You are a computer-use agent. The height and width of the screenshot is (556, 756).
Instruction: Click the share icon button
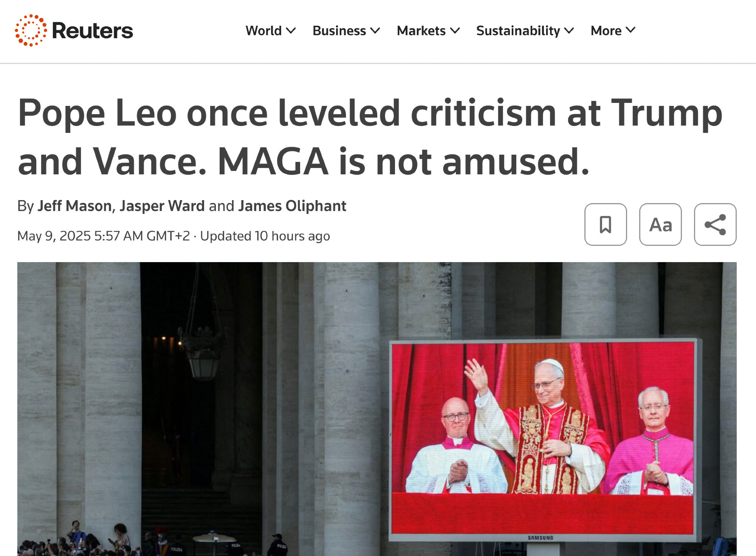(x=715, y=225)
